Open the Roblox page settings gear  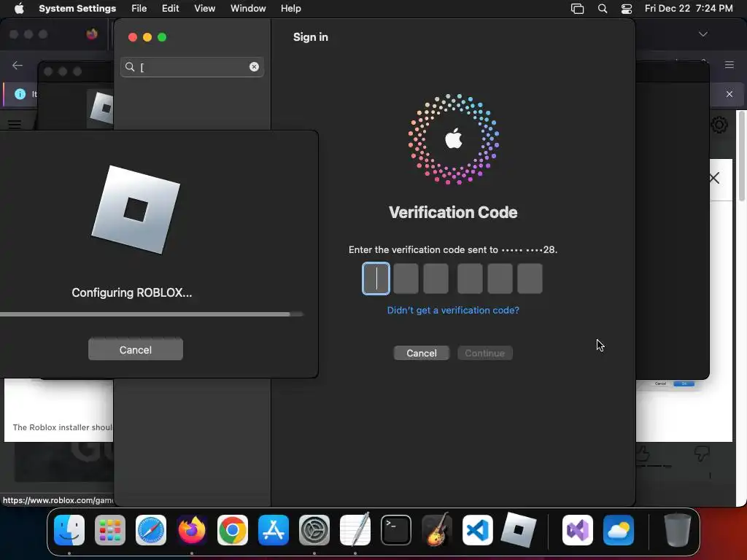click(719, 125)
